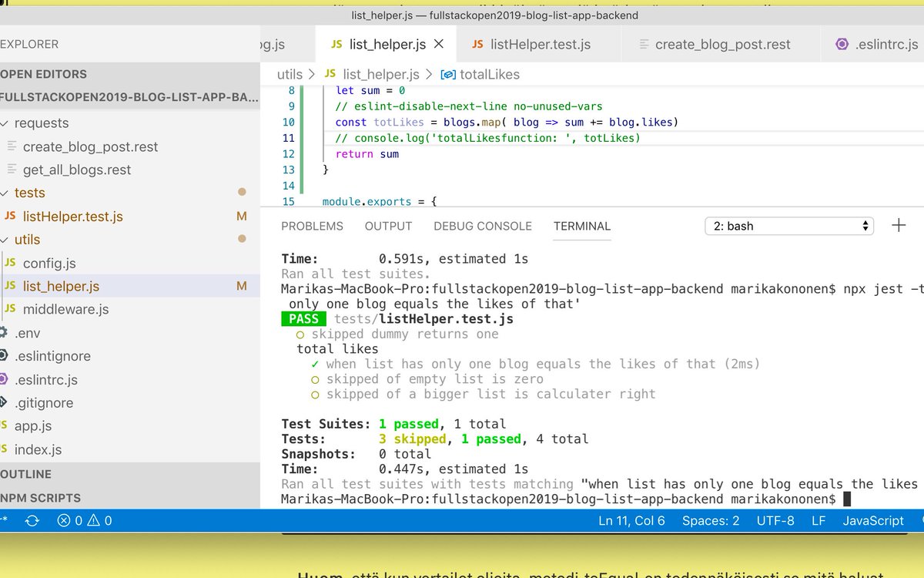Click the 'return sum' code line

[367, 154]
